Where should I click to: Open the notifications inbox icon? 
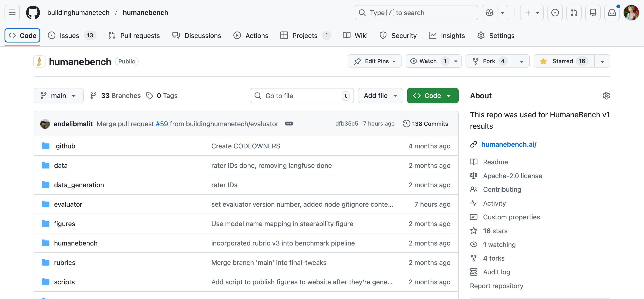[611, 13]
